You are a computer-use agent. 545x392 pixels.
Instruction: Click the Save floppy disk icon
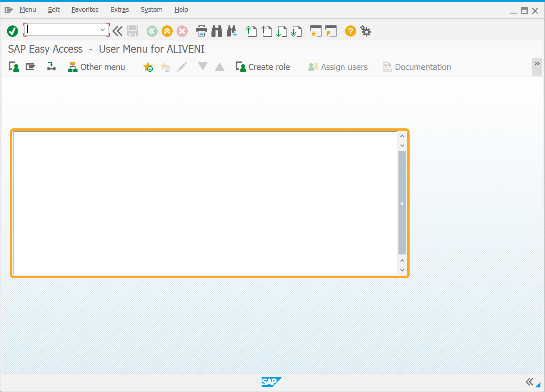coord(133,31)
